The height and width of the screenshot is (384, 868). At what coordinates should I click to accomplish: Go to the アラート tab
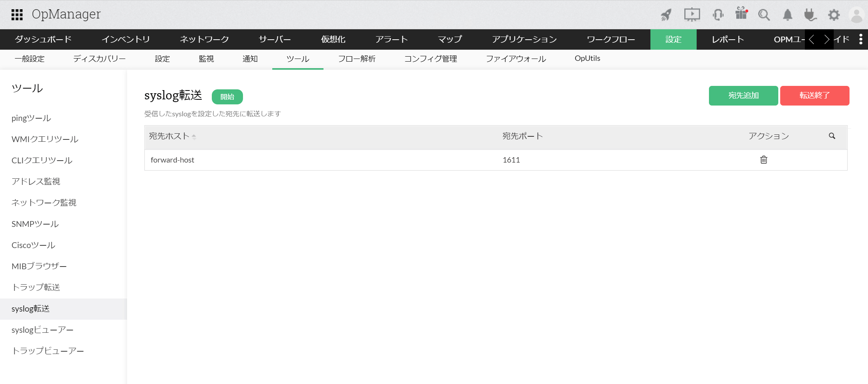(391, 39)
